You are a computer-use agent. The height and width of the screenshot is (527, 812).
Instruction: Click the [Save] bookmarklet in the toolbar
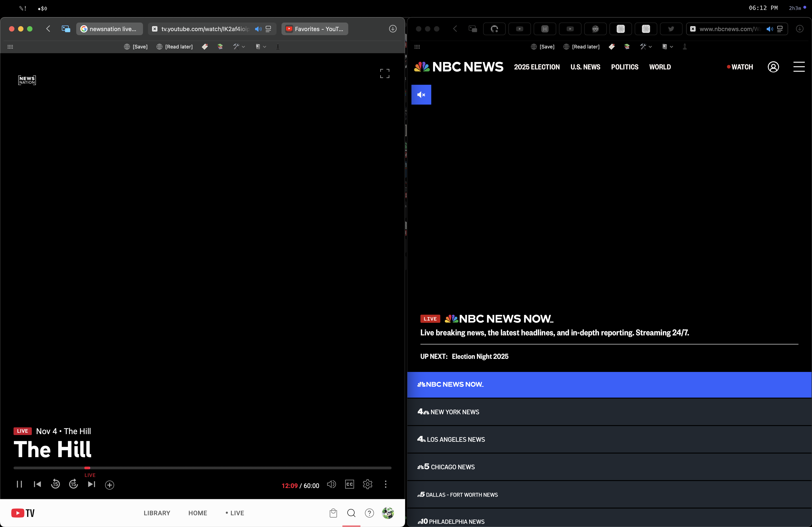point(136,47)
